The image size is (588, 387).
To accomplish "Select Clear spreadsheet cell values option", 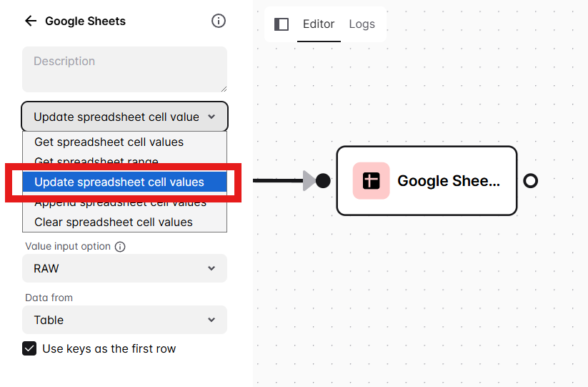I will [x=114, y=222].
